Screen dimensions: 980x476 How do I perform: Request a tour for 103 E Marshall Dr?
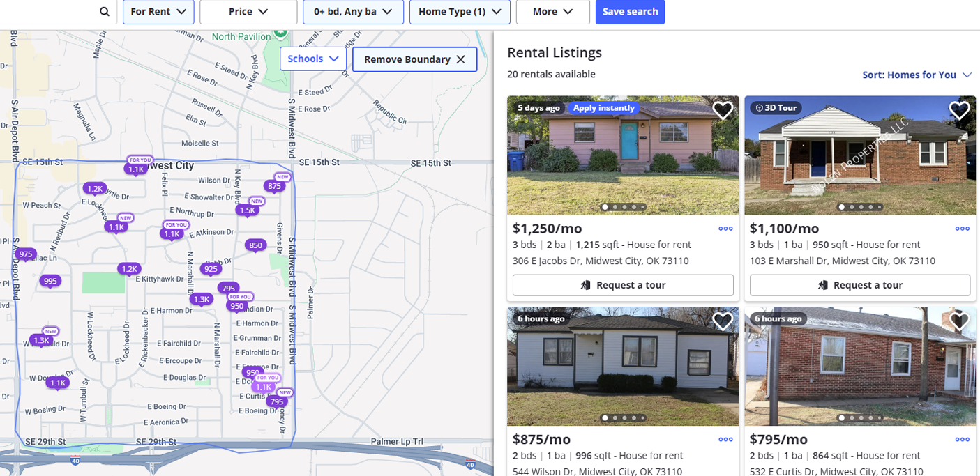860,285
